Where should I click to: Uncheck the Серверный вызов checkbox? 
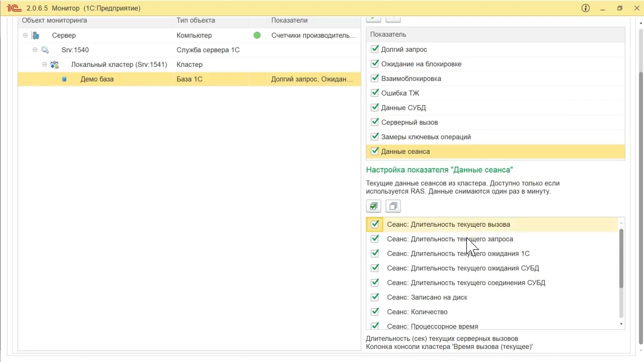pyautogui.click(x=374, y=122)
